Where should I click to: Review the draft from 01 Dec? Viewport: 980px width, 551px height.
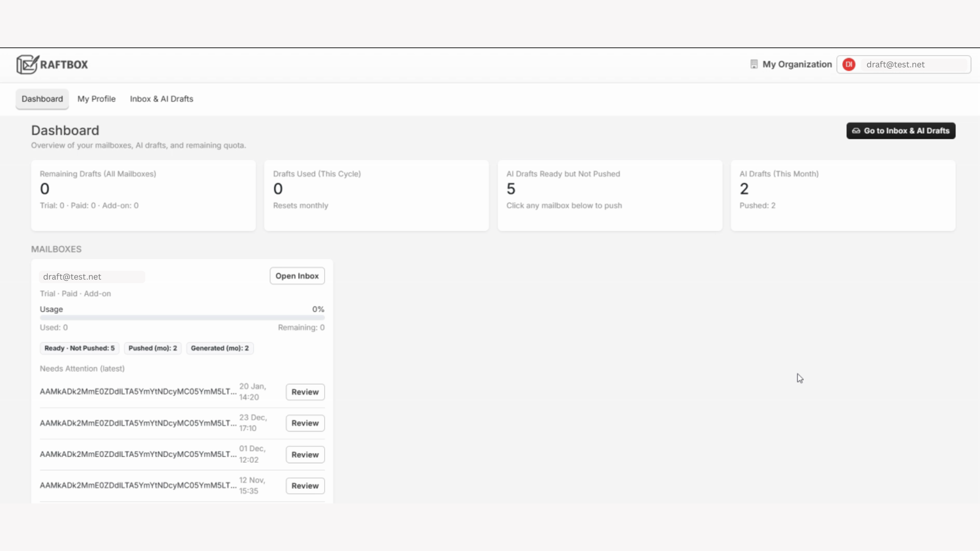(305, 454)
